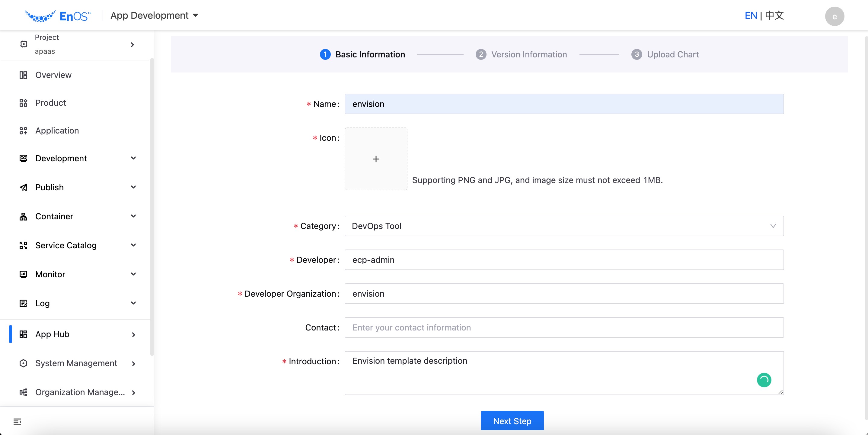Collapse sidebar using bottom-left menu icon
The image size is (868, 435).
pyautogui.click(x=17, y=421)
